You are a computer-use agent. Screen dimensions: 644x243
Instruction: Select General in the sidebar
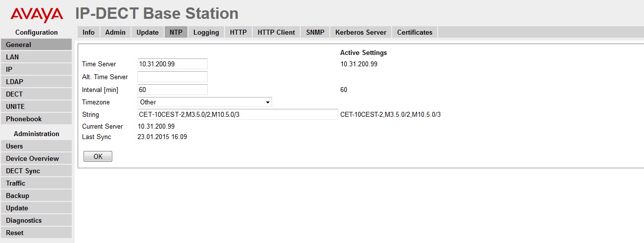[x=36, y=45]
